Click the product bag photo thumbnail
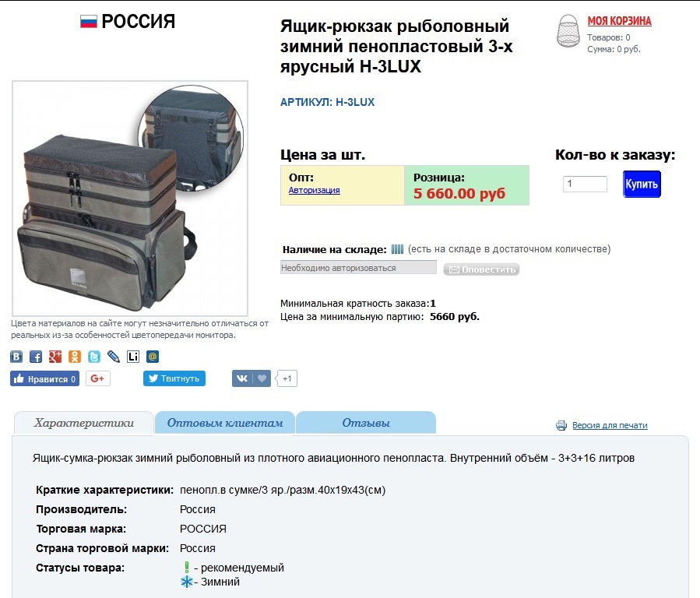This screenshot has width=700, height=598. point(130,198)
